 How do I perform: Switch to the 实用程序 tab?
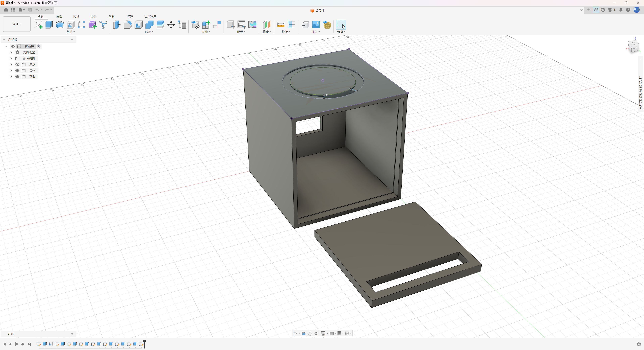pos(150,16)
